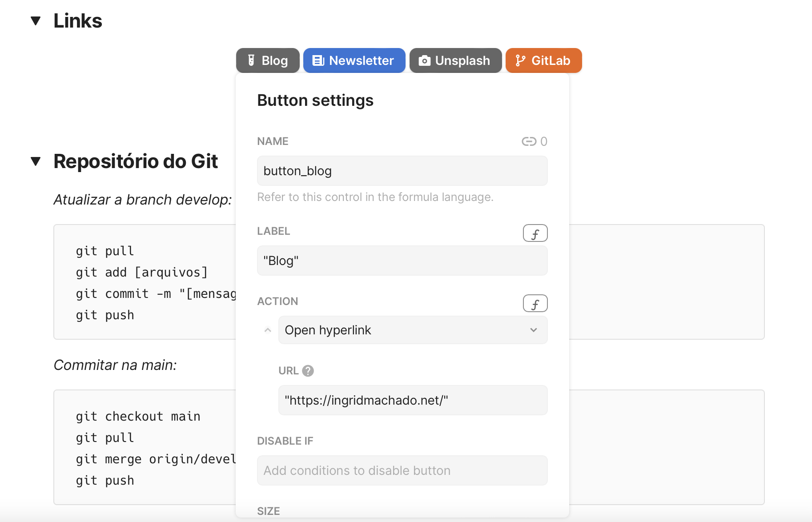Viewport: 812px width, 522px height.
Task: Open the formula editor for the LABEL field
Action: (x=535, y=233)
